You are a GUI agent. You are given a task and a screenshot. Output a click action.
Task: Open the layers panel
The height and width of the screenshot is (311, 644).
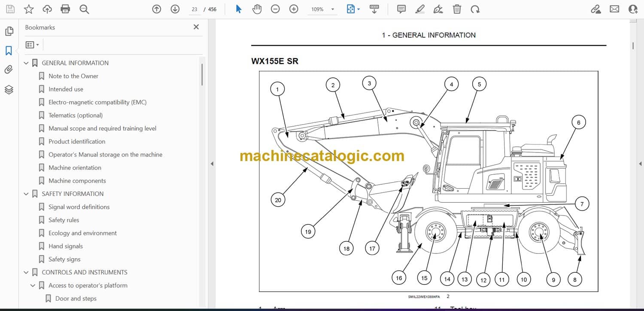coord(9,89)
